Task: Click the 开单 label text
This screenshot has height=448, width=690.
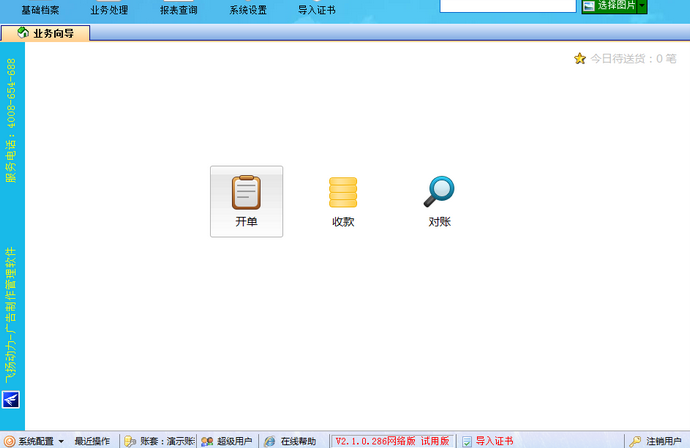Action: 246,221
